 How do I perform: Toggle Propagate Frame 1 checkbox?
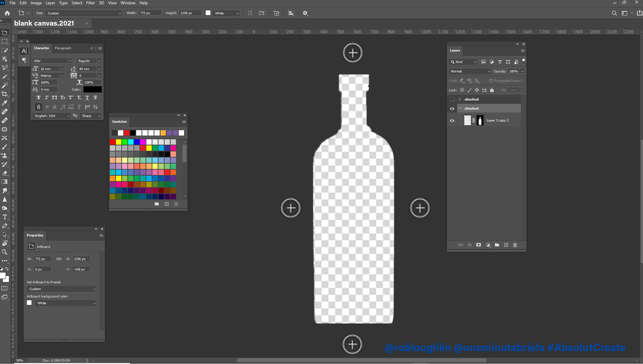click(x=491, y=81)
